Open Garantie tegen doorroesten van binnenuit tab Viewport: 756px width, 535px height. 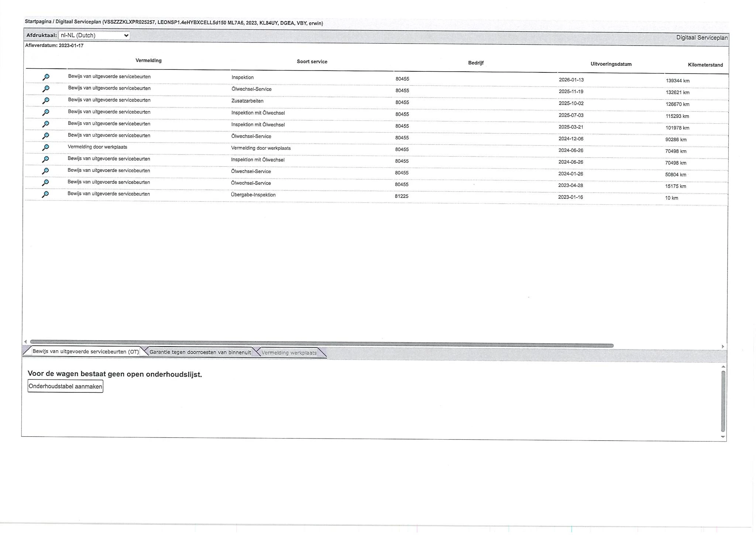(x=200, y=352)
